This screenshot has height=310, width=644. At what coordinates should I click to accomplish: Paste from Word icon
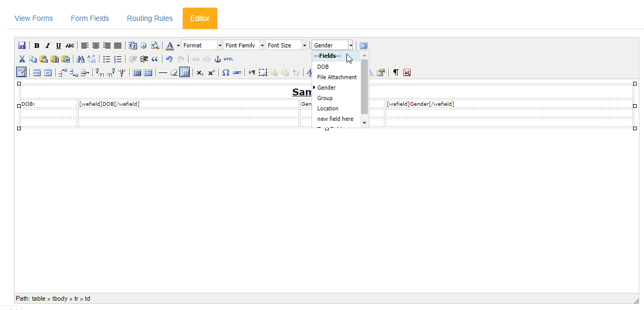(66, 59)
